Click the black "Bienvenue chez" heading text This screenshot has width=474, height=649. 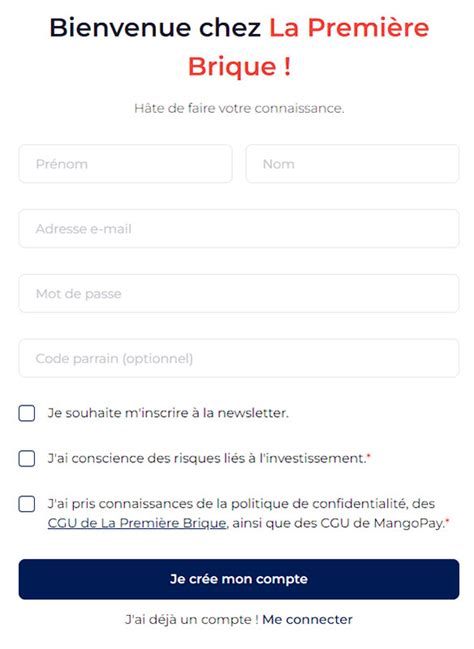coord(155,28)
